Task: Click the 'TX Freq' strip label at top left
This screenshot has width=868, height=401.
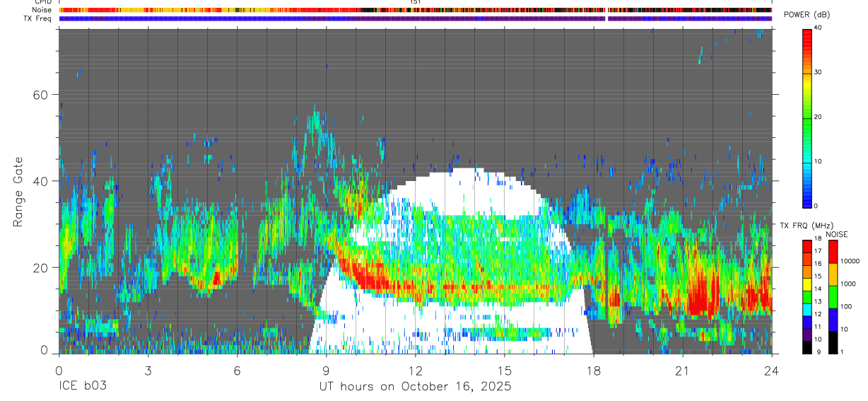Action: click(38, 18)
